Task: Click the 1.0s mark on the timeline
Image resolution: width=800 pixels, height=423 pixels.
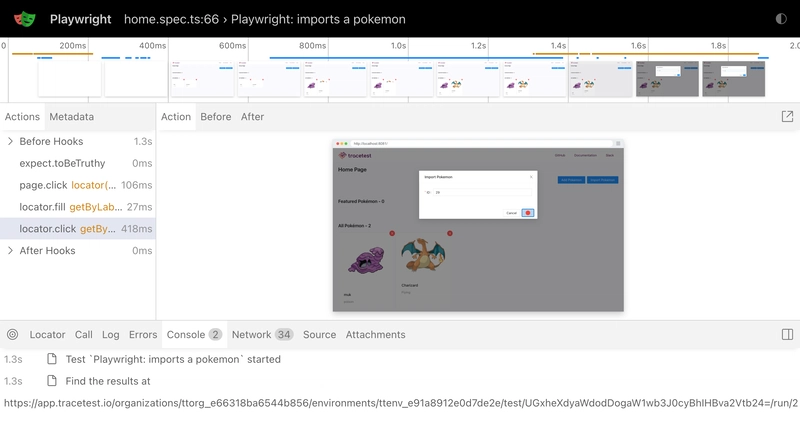Action: (x=398, y=46)
